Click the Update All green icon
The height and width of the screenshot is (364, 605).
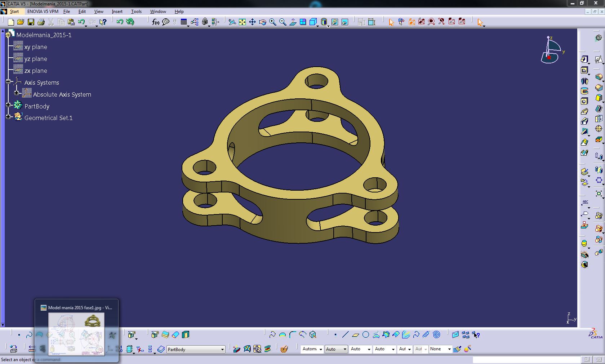click(x=130, y=22)
